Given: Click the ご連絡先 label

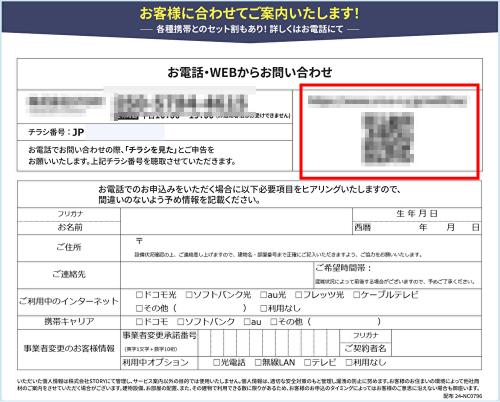Looking at the screenshot, I should click(69, 275).
